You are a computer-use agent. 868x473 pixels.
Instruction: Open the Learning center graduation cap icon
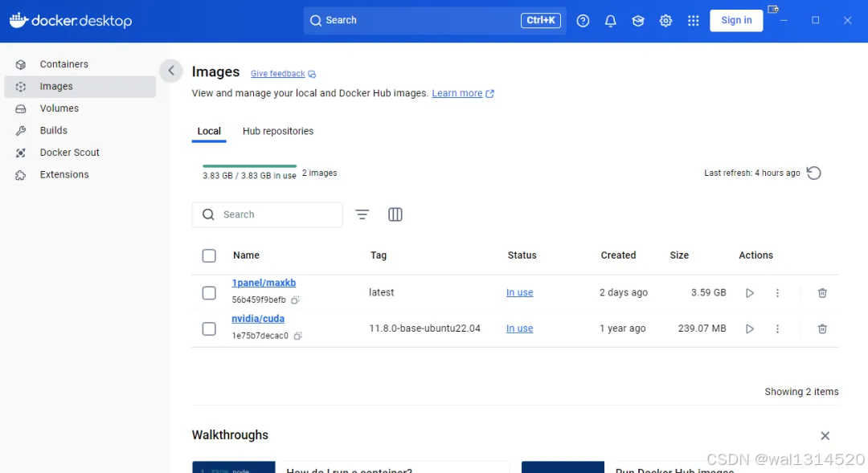[x=638, y=20]
